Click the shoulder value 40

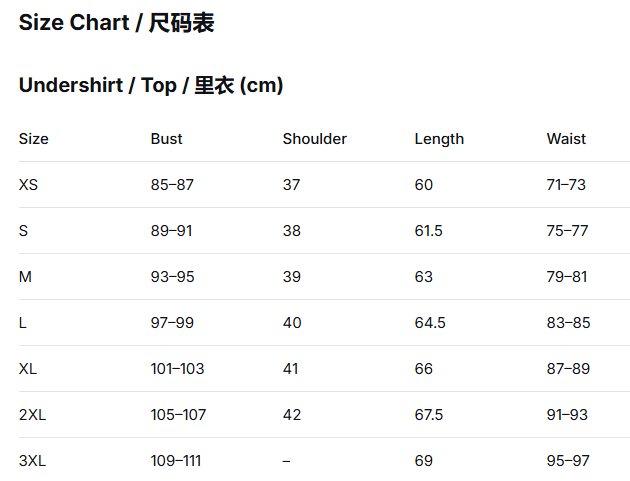tap(291, 323)
